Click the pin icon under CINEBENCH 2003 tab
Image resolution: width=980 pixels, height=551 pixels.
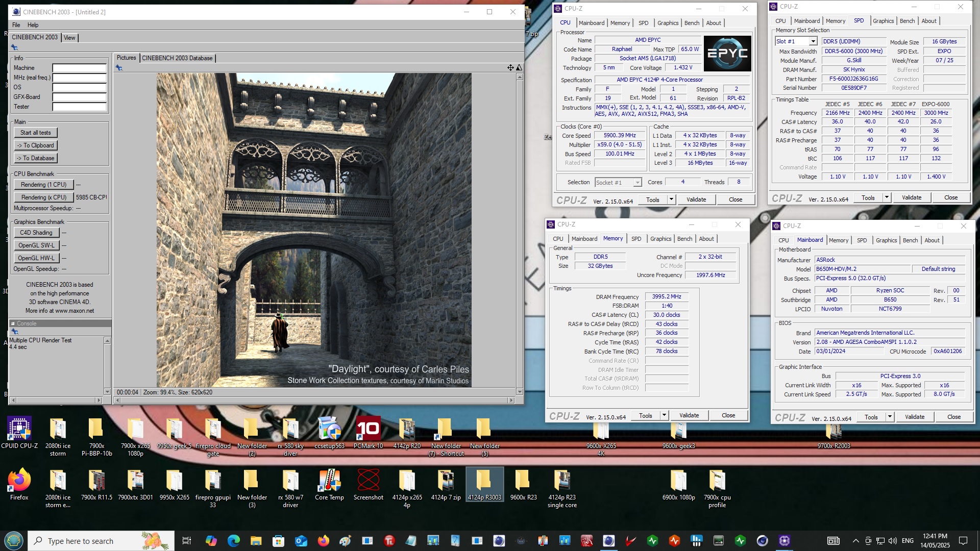click(14, 47)
